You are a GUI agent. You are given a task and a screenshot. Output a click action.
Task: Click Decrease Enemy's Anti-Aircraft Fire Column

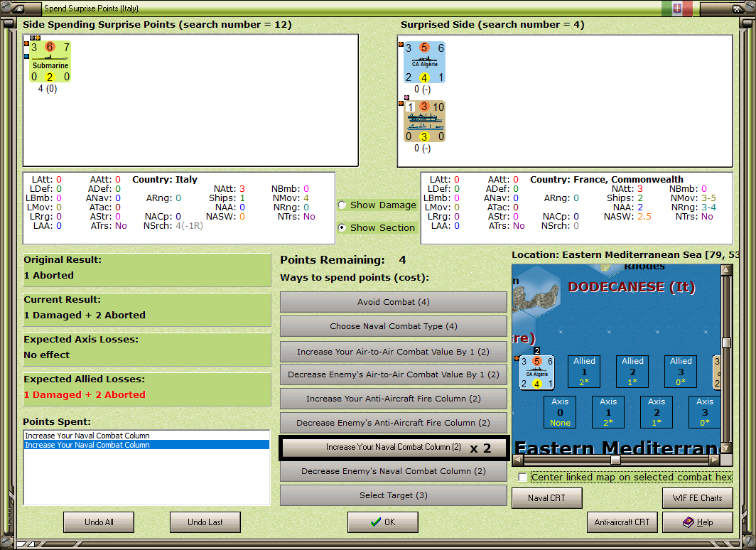[x=394, y=423]
